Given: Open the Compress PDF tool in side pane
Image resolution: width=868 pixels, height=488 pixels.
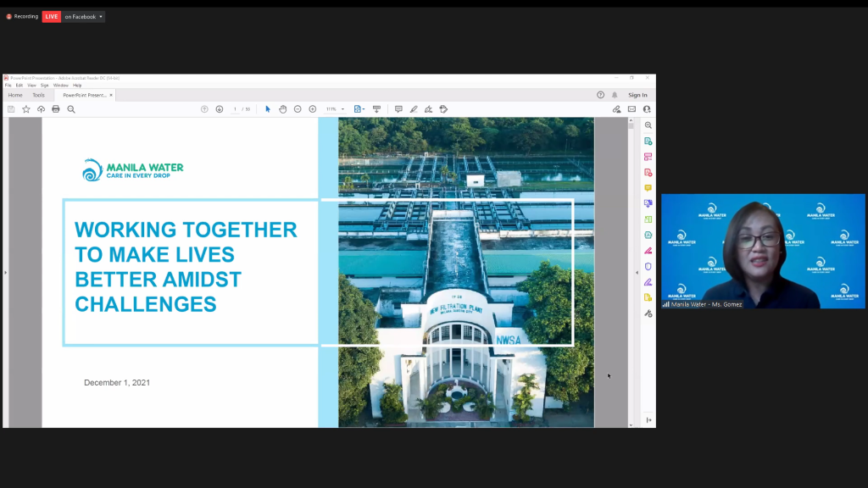Looking at the screenshot, I should click(648, 236).
